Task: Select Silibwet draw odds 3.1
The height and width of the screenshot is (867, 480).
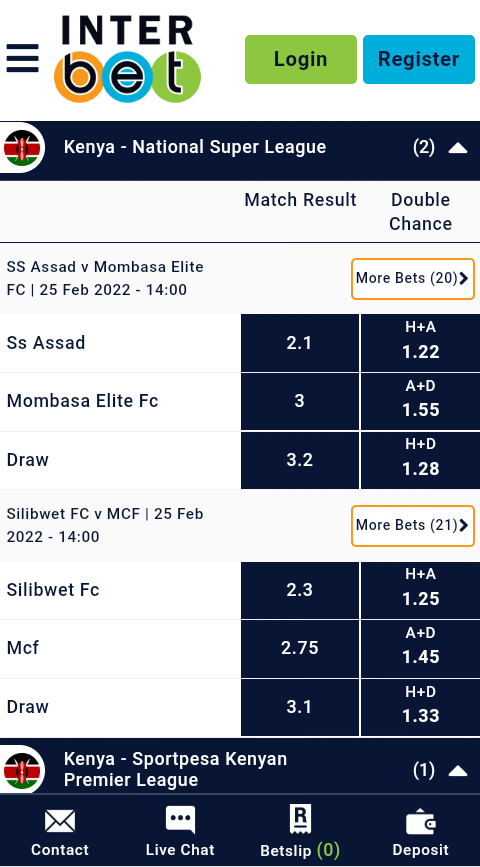Action: (x=300, y=707)
